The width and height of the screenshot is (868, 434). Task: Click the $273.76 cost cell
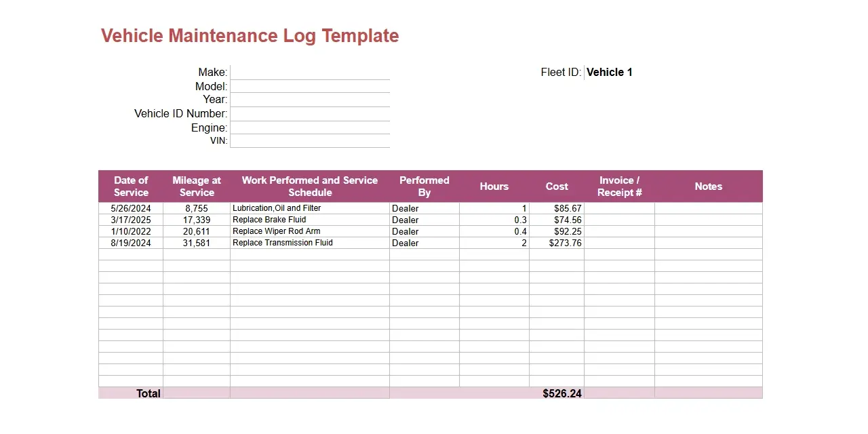[557, 243]
